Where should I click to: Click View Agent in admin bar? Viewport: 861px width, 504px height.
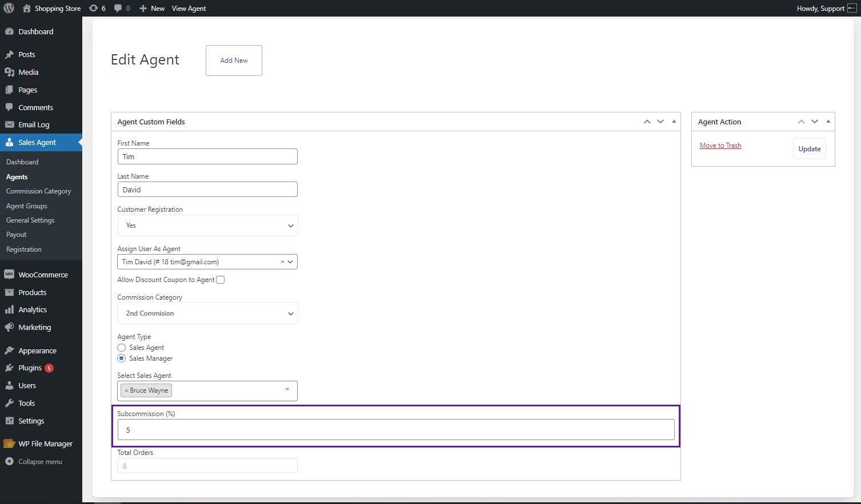coord(189,8)
